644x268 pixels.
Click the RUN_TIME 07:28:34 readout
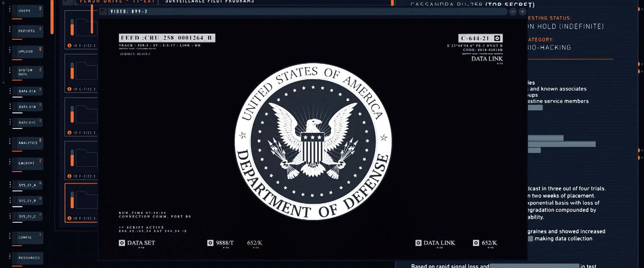[x=143, y=213]
